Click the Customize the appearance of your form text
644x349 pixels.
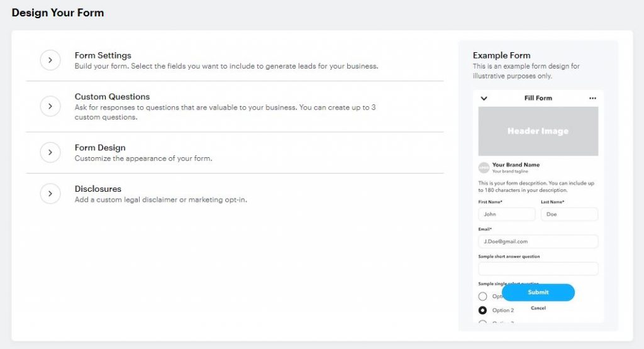[x=143, y=158]
